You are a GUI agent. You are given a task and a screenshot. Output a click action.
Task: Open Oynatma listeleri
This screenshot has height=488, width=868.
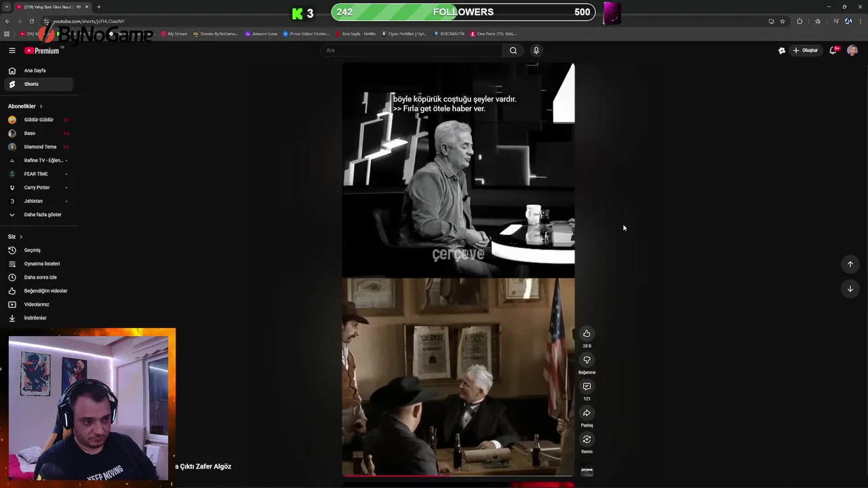point(37,264)
